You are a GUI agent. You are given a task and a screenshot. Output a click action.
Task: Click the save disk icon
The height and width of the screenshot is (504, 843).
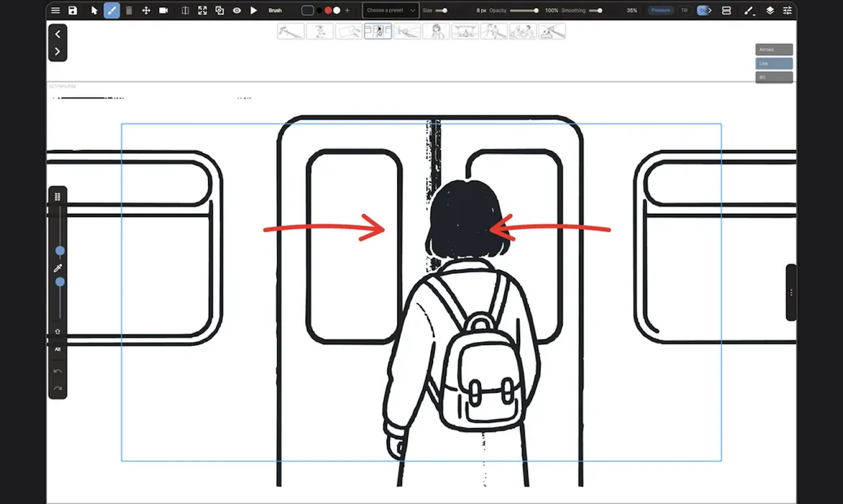coord(73,11)
